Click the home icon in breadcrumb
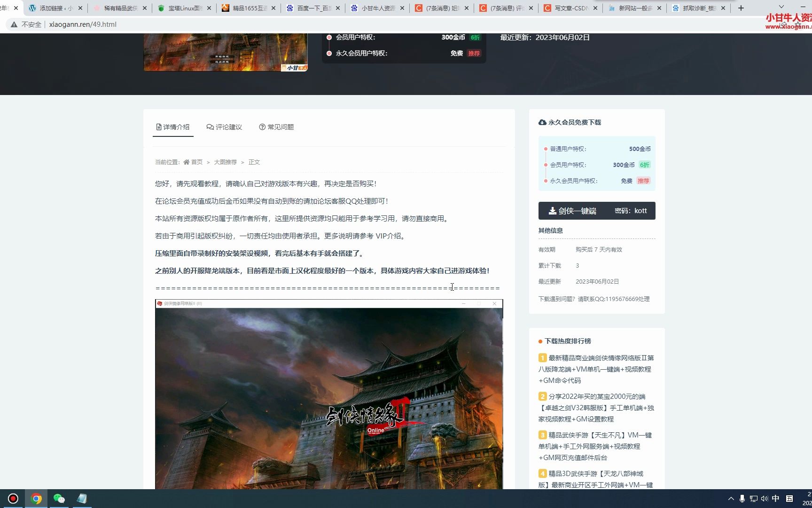The height and width of the screenshot is (508, 812). point(187,162)
